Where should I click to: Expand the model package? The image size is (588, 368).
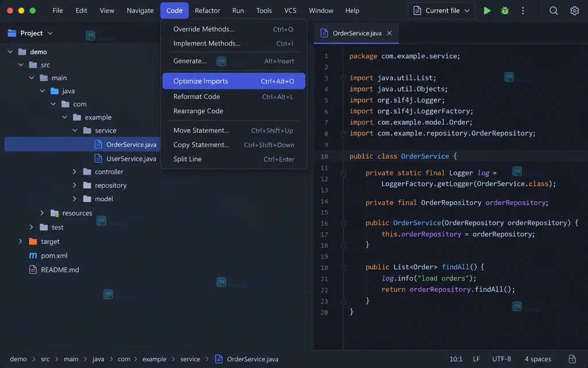[x=75, y=198]
